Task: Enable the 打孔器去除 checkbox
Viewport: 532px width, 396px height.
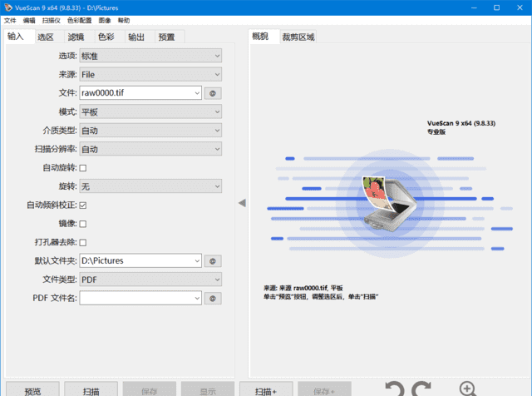Action: (x=83, y=242)
